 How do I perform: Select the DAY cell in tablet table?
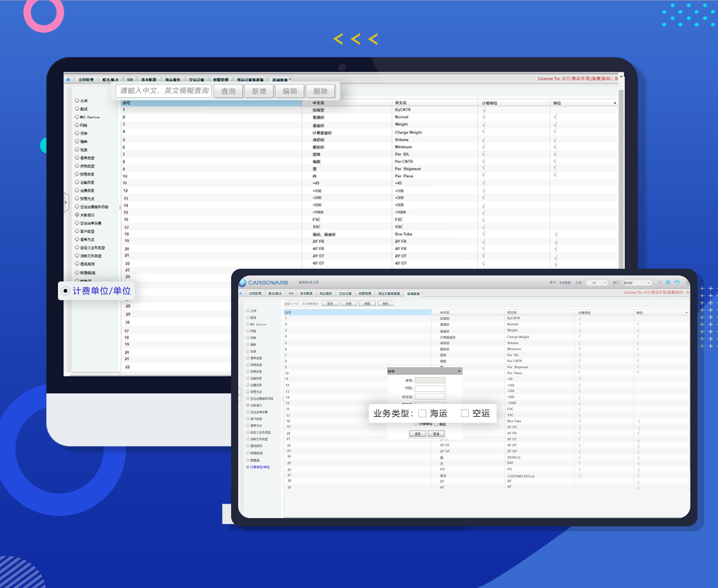pyautogui.click(x=510, y=463)
